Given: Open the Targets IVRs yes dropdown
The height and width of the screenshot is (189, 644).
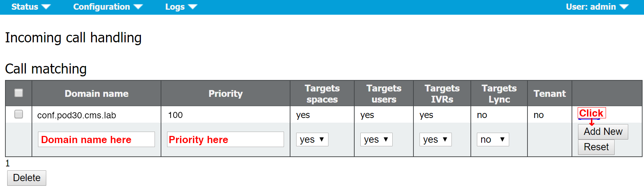Looking at the screenshot, I should (x=435, y=140).
